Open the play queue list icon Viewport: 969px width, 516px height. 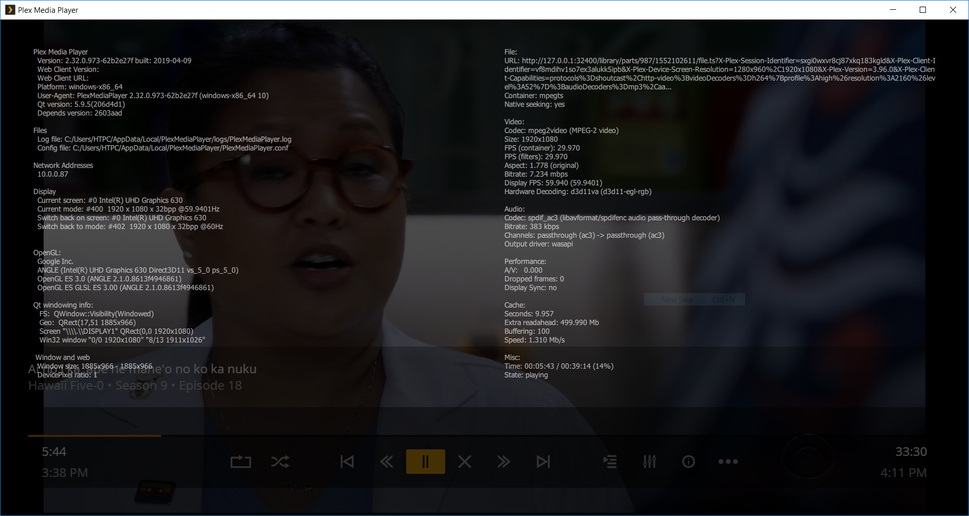(x=610, y=462)
